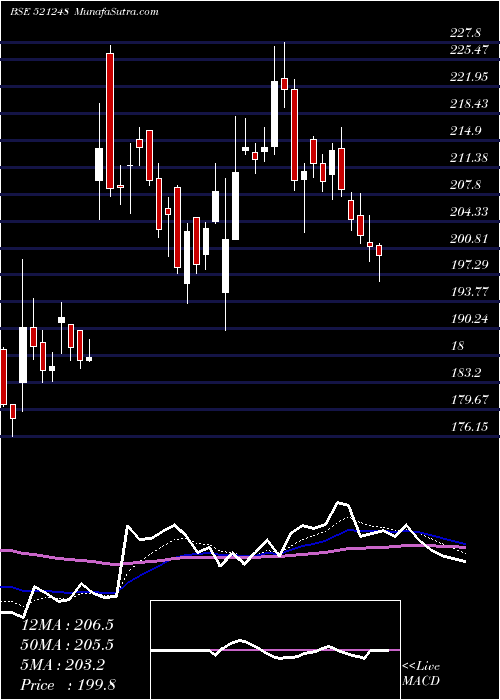Screen dimensions: 500x700
Task: Click price label 207.8
Action: (466, 185)
